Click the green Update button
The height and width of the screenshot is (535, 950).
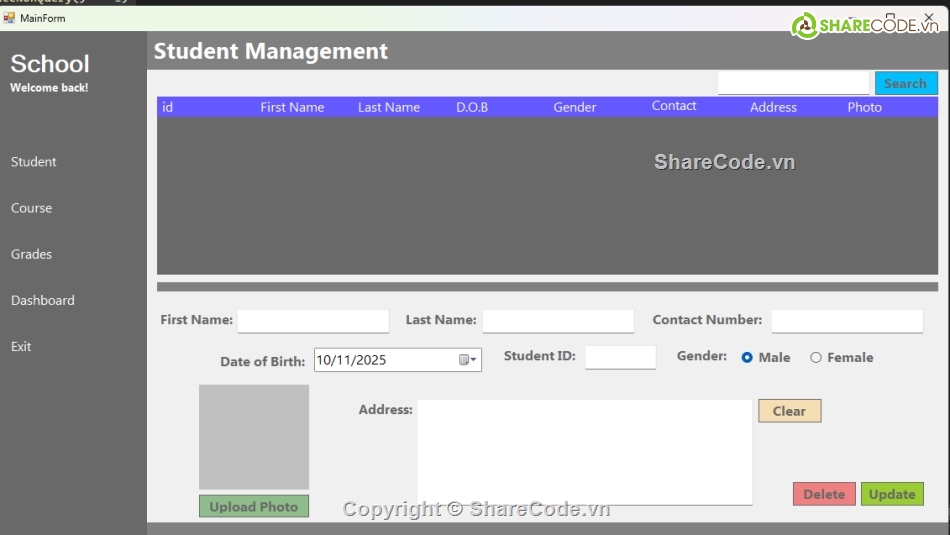tap(891, 494)
